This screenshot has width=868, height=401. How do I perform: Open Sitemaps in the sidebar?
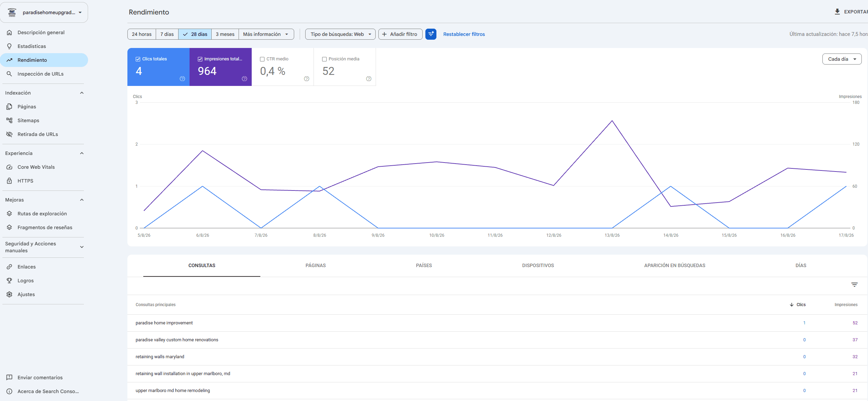pyautogui.click(x=44, y=120)
